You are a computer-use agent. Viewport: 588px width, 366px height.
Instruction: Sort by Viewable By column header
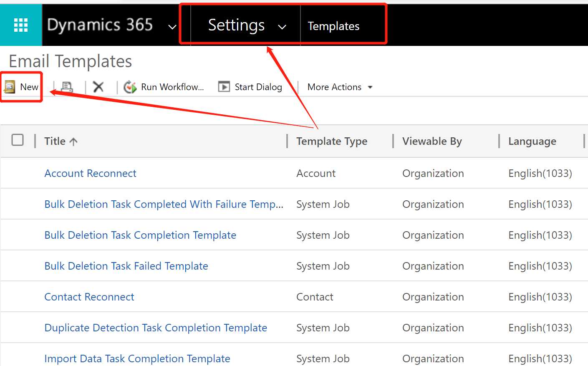[x=432, y=141]
